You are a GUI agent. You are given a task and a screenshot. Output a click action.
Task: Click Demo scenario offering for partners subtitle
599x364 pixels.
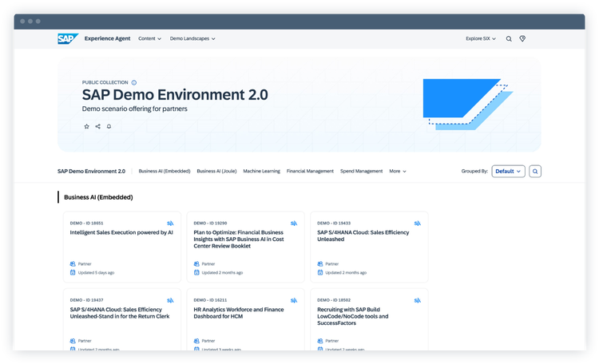click(x=134, y=109)
